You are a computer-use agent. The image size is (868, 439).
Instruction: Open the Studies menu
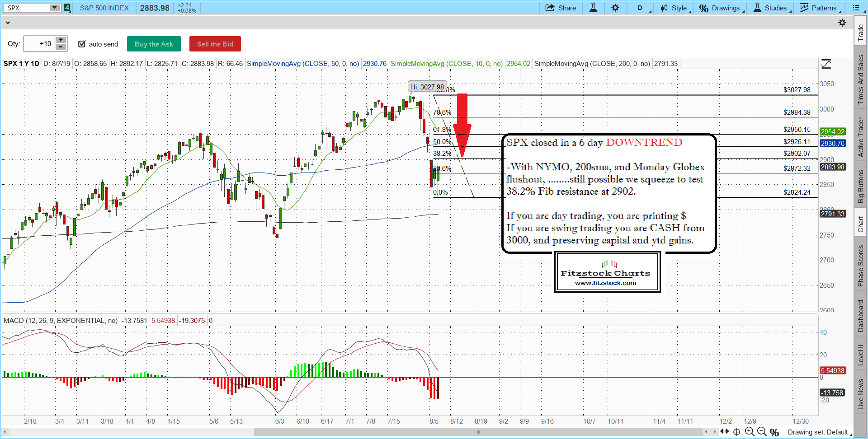click(x=772, y=8)
